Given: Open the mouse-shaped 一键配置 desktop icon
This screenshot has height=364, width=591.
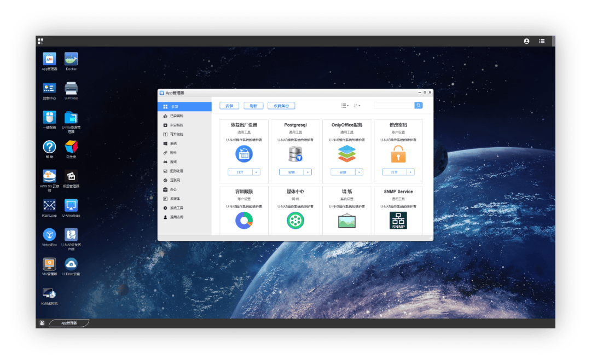Looking at the screenshot, I should pos(49,117).
